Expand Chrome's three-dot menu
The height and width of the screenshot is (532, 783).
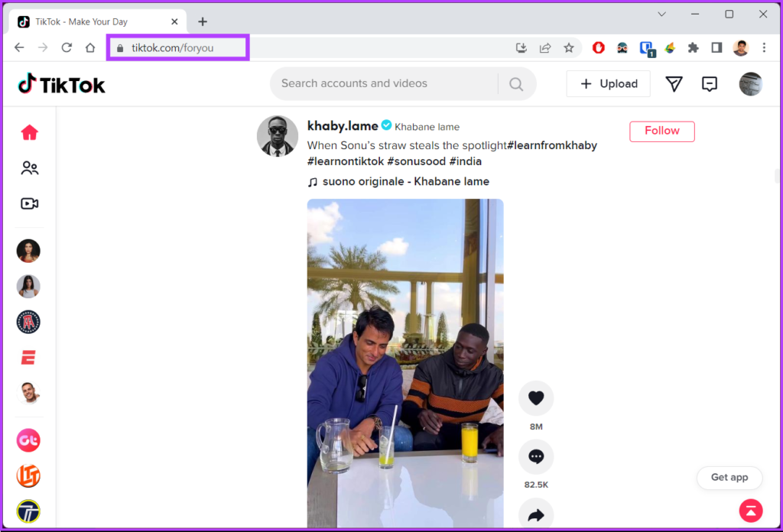764,47
